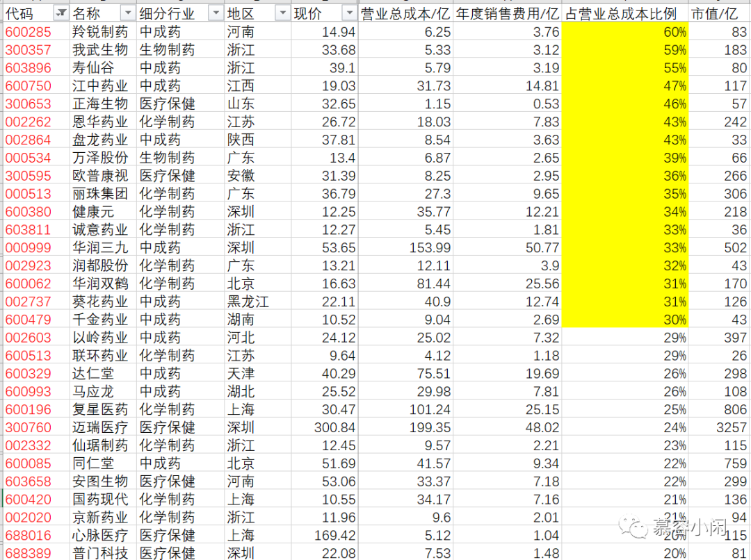This screenshot has height=560, width=751.
Task: Select the name cell 万泽股份
Action: point(103,158)
